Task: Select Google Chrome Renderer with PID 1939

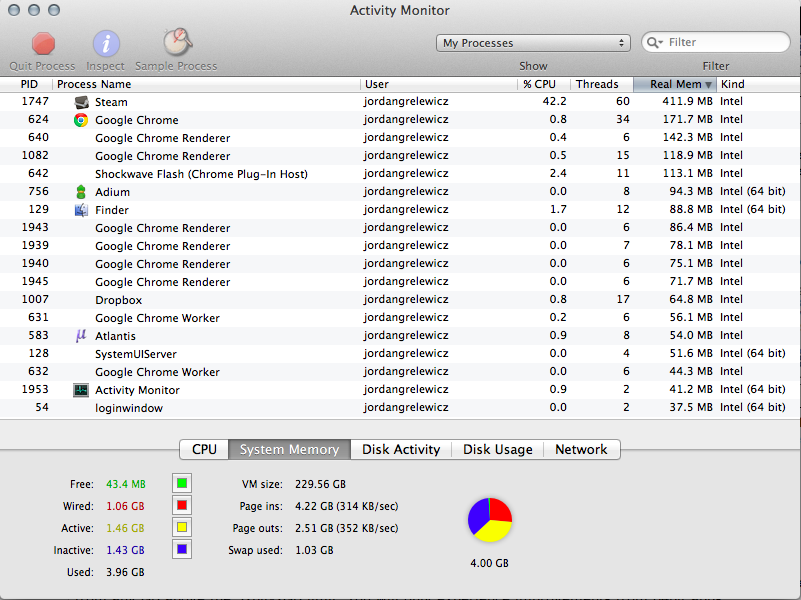Action: click(400, 246)
